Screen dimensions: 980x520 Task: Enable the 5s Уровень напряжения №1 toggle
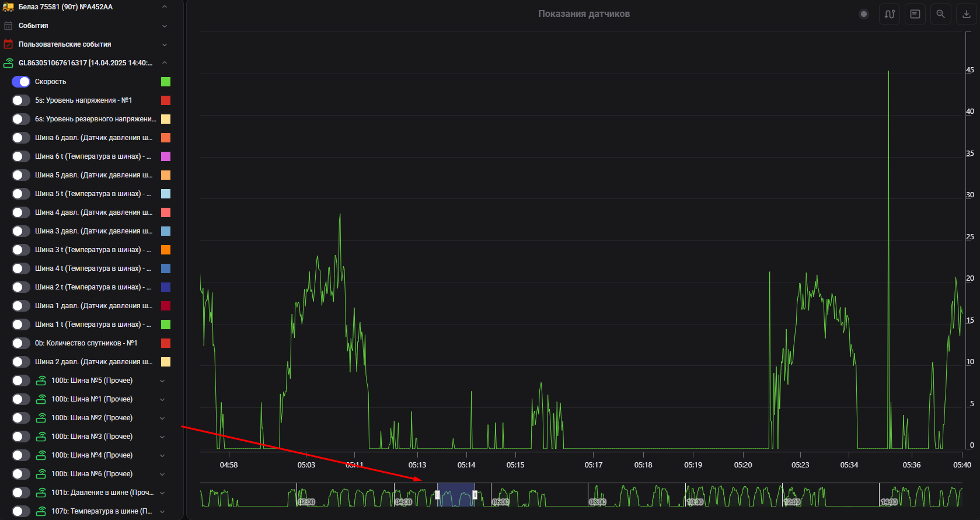[21, 100]
